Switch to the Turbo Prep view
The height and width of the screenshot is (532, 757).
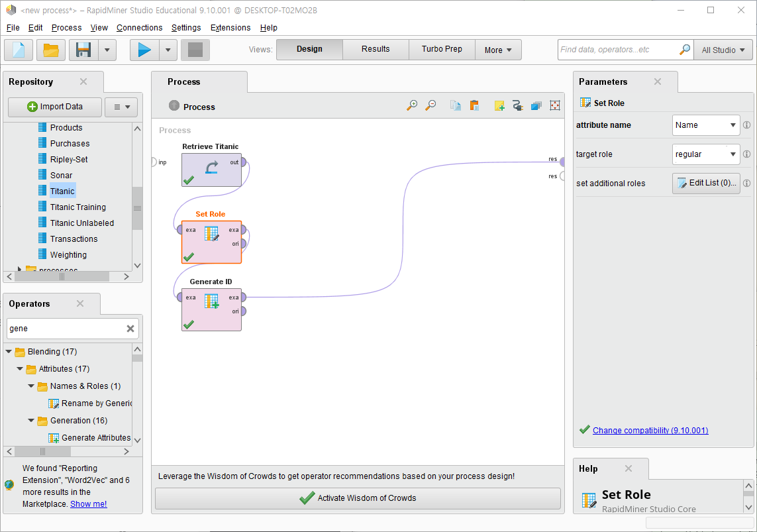[442, 49]
